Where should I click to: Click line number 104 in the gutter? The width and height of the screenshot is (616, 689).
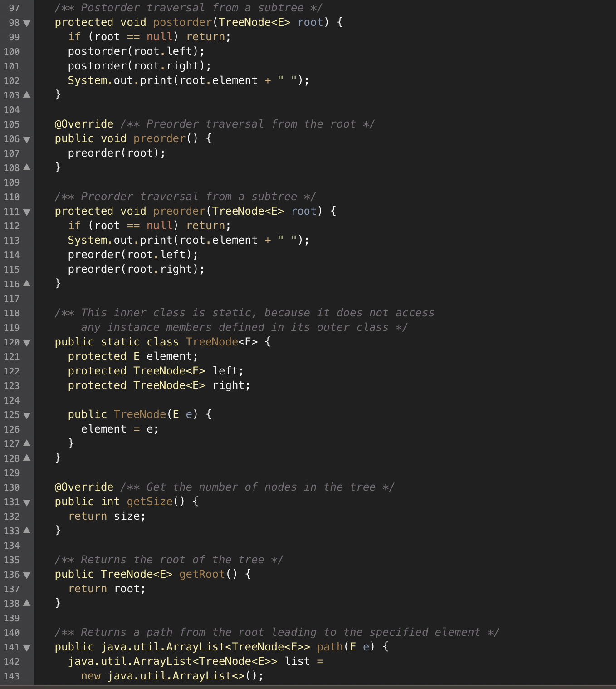pyautogui.click(x=11, y=110)
